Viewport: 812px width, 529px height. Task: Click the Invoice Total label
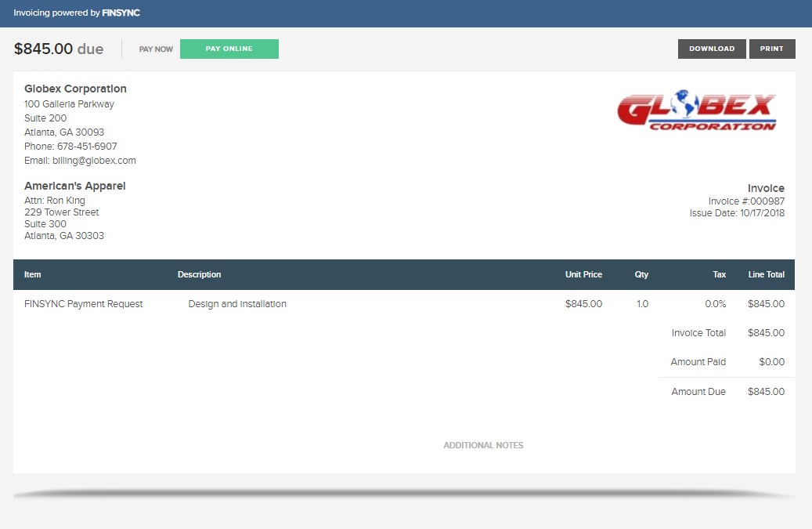point(698,333)
